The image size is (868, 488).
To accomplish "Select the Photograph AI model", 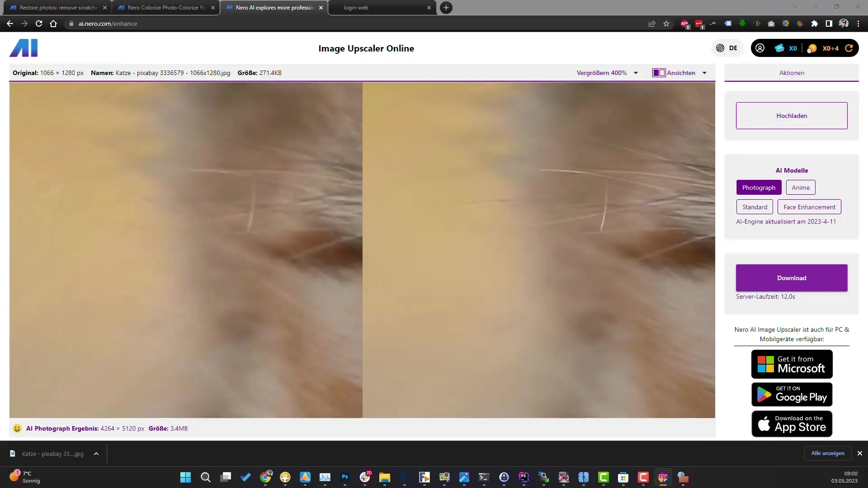I will pos(759,188).
